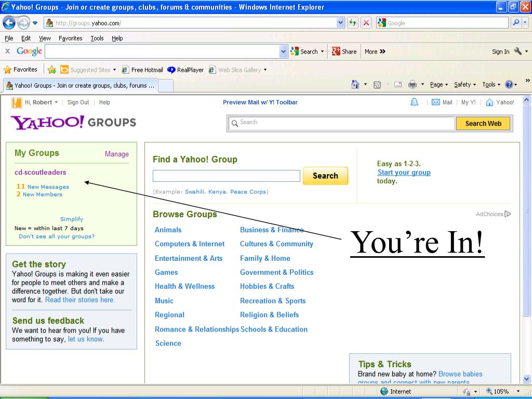
Task: Open the View menu
Action: 45,38
